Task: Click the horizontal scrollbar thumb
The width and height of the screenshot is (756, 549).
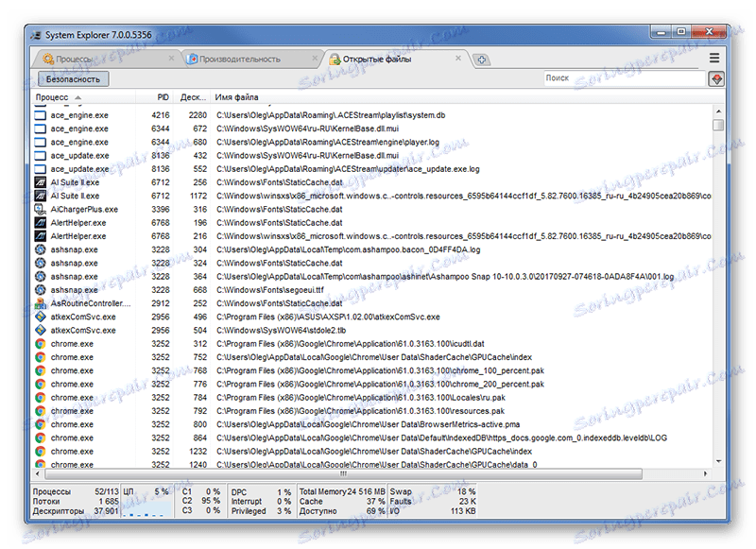Action: [x=343, y=474]
